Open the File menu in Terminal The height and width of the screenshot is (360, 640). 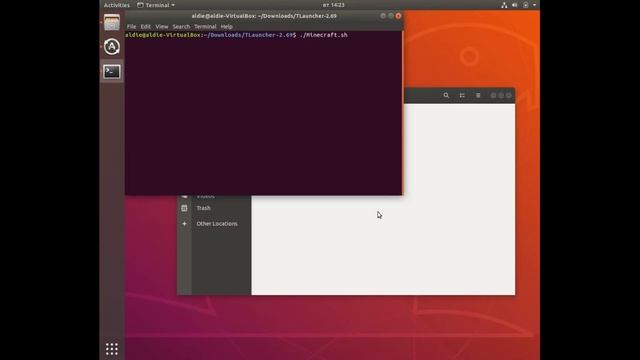click(x=131, y=27)
